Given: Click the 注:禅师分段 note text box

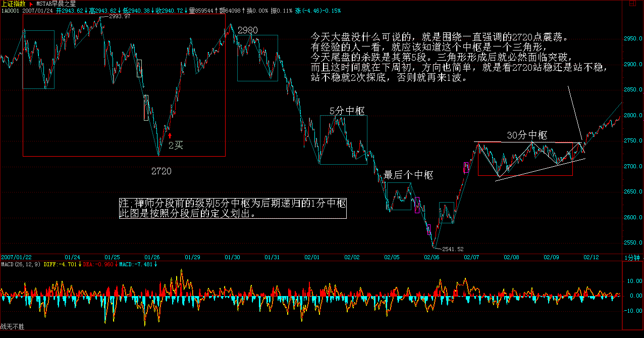Looking at the screenshot, I should tap(233, 208).
